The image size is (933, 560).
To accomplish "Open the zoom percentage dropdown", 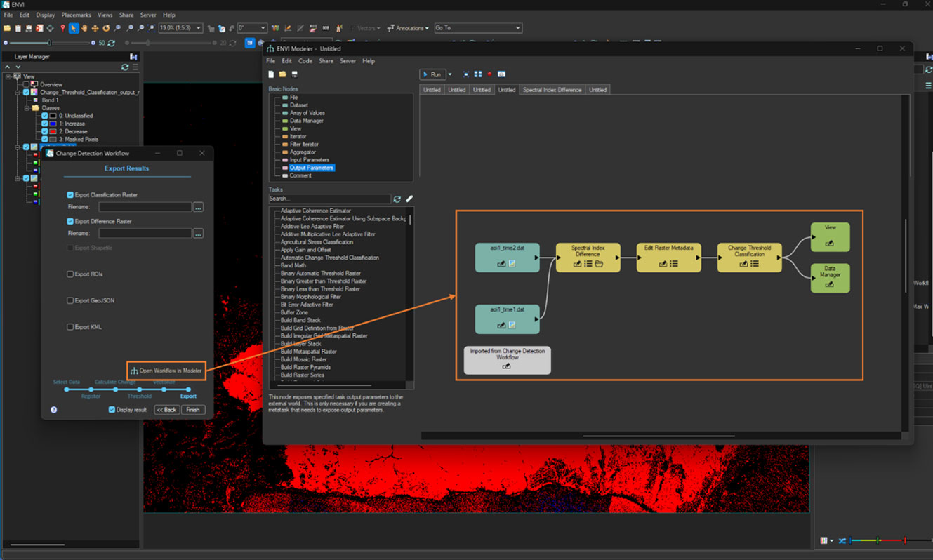I will coord(199,28).
